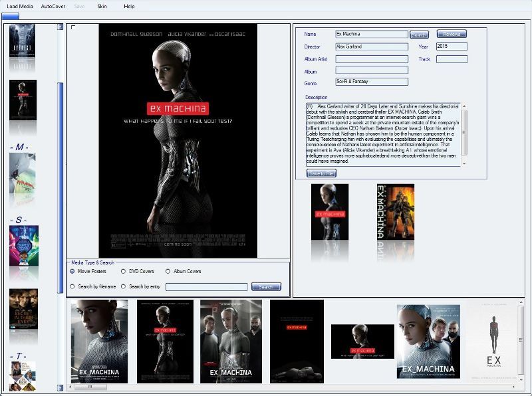532x396 pixels.
Task: Click left arrow of poster results horizontal scrollbar
Action: coord(70,387)
